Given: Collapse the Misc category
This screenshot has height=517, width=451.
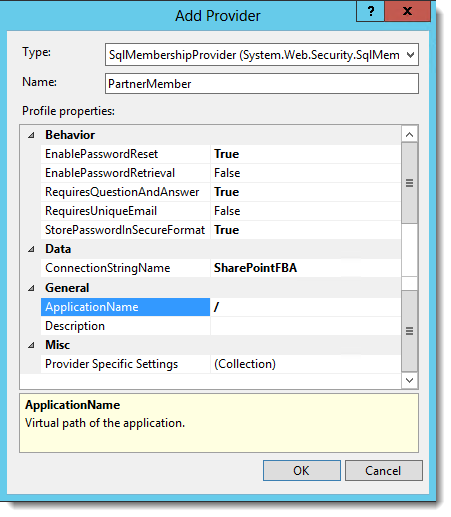Looking at the screenshot, I should [31, 345].
